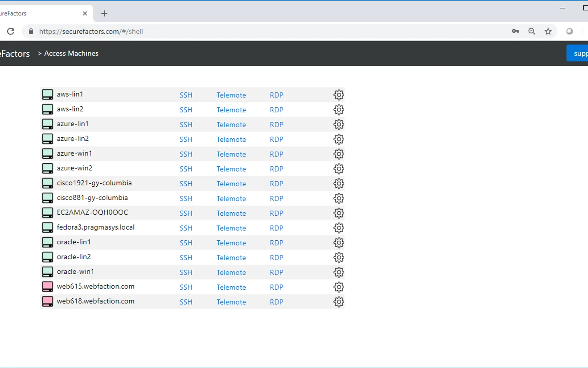588x368 pixels.
Task: Start RDP to oracle-win1
Action: pyautogui.click(x=276, y=272)
